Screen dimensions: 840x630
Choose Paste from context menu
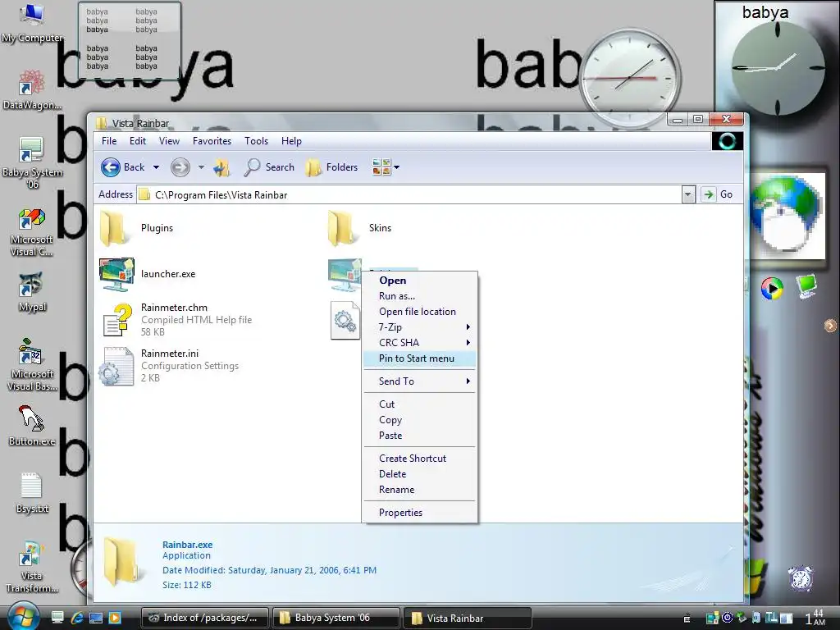[419, 436]
